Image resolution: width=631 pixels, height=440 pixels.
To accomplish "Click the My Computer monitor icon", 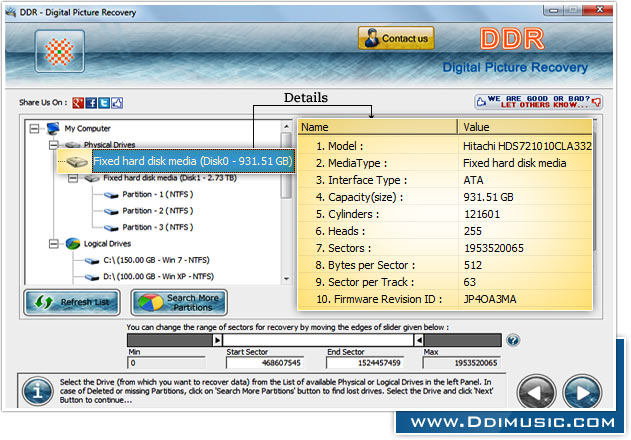I will point(53,128).
